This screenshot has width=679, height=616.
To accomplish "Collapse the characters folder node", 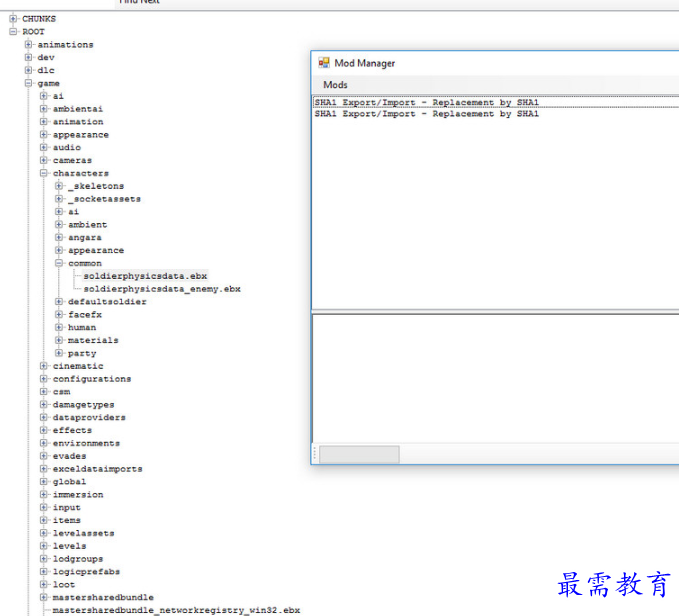I will pyautogui.click(x=43, y=173).
